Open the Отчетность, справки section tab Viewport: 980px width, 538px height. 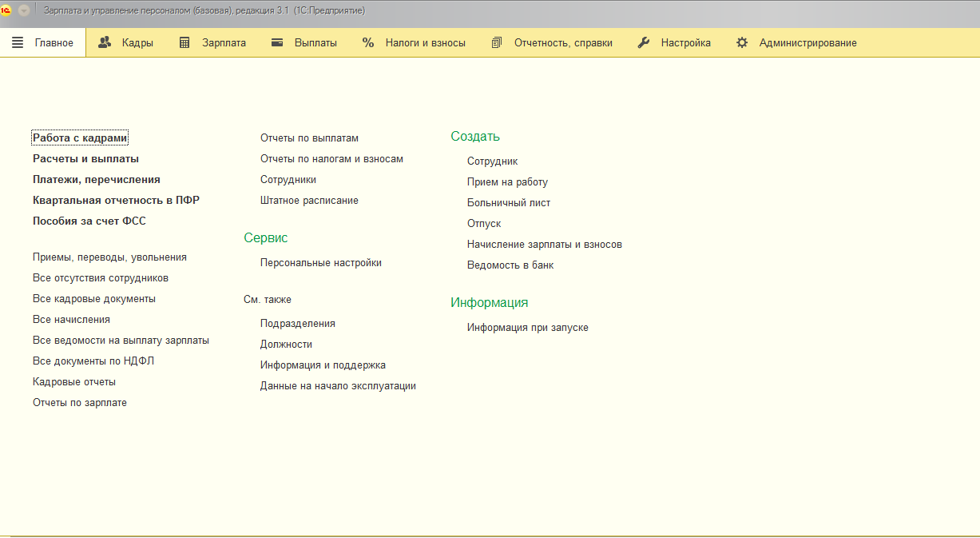coord(563,43)
